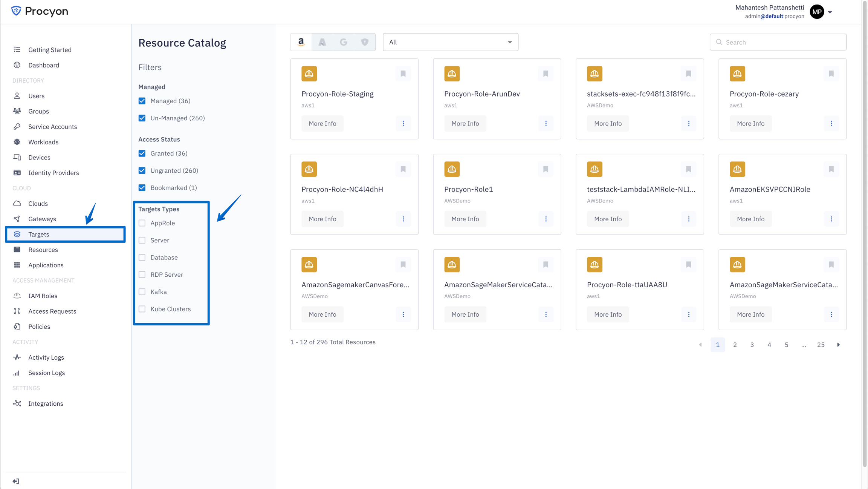Bookmark the AmazonEKSVPCCNIRole card

click(x=831, y=169)
